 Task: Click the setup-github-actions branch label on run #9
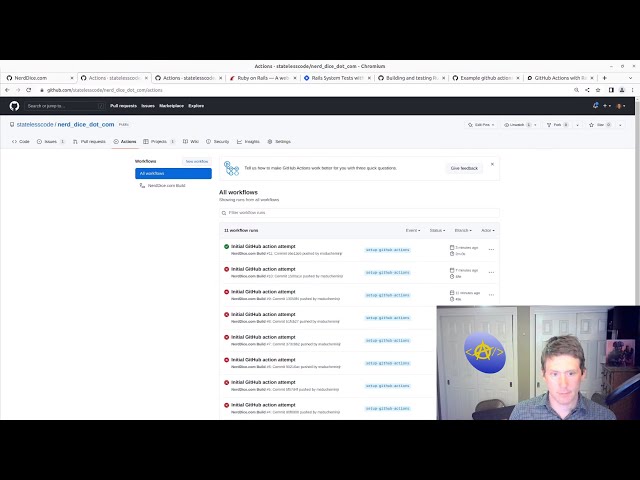[x=387, y=295]
